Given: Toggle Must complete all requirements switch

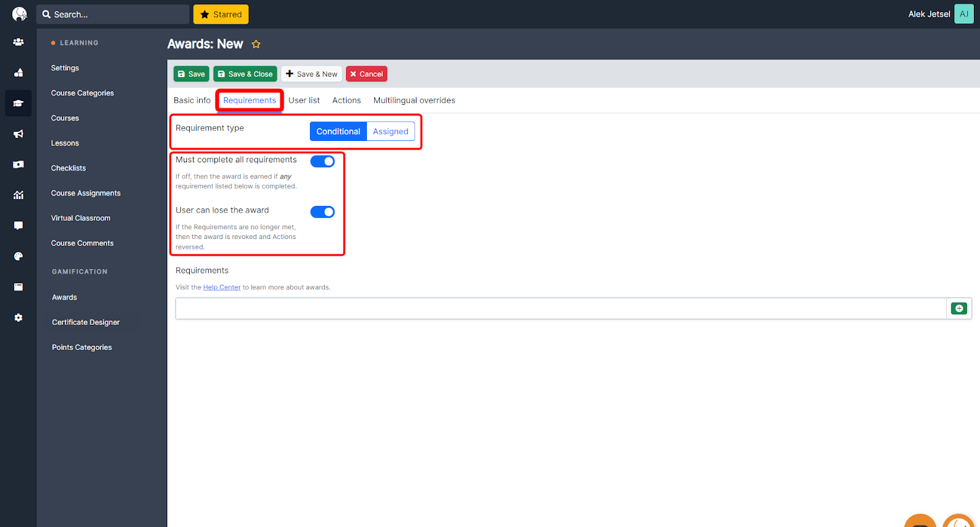Looking at the screenshot, I should pyautogui.click(x=322, y=161).
